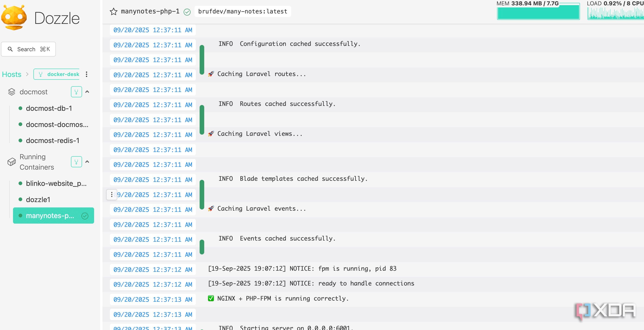
Task: Open the Search box
Action: [x=28, y=49]
